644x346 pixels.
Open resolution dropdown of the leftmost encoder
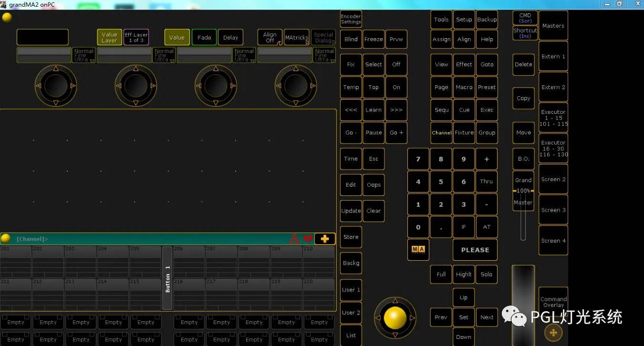point(84,55)
